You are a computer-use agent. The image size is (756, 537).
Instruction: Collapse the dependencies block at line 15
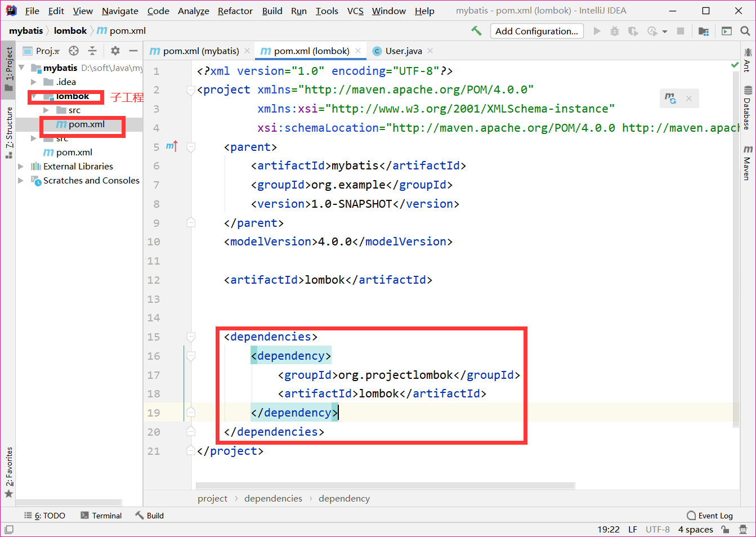tap(191, 336)
